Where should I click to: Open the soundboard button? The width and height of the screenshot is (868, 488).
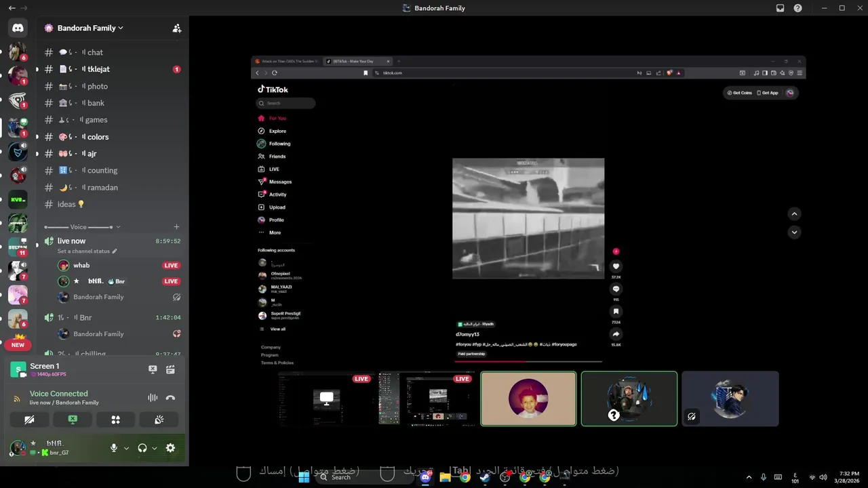click(x=159, y=420)
